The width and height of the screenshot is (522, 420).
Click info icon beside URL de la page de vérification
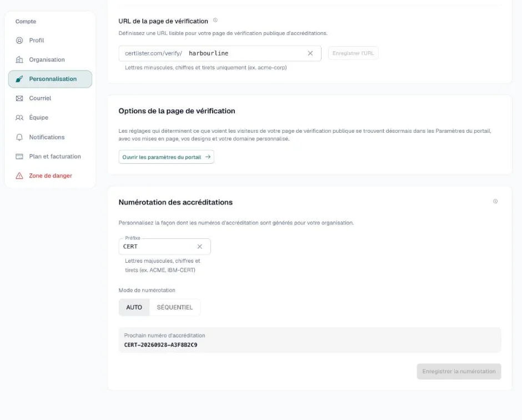coord(215,21)
